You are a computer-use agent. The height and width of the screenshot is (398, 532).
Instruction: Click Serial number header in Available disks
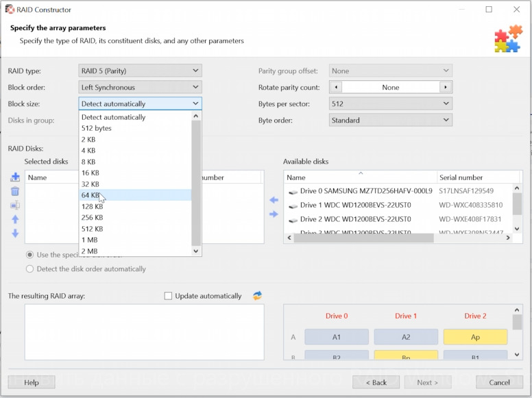[478, 177]
